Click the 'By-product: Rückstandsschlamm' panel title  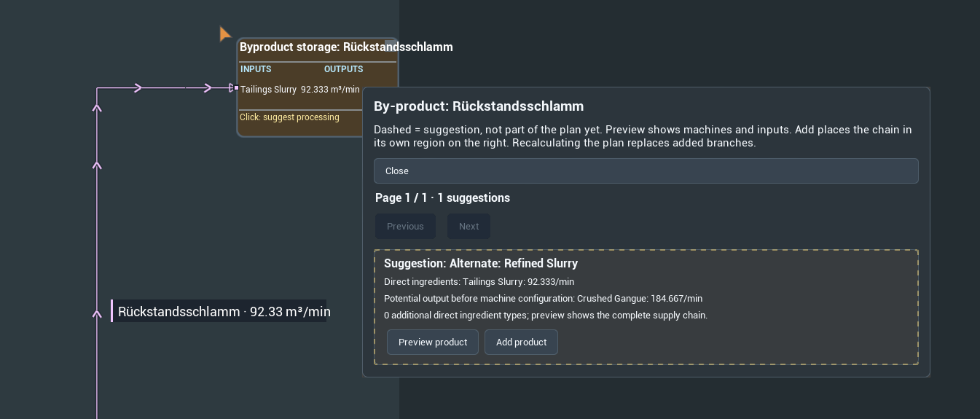coord(479,106)
